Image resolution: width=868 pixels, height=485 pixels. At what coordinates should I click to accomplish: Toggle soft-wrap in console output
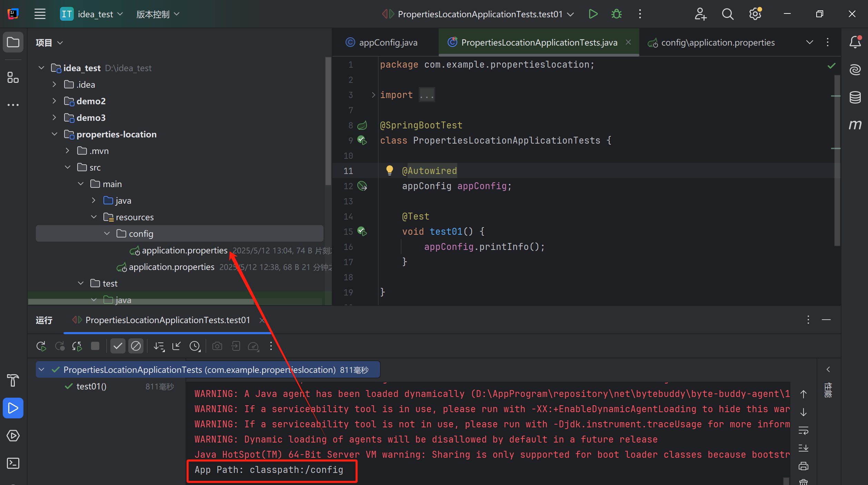click(804, 430)
